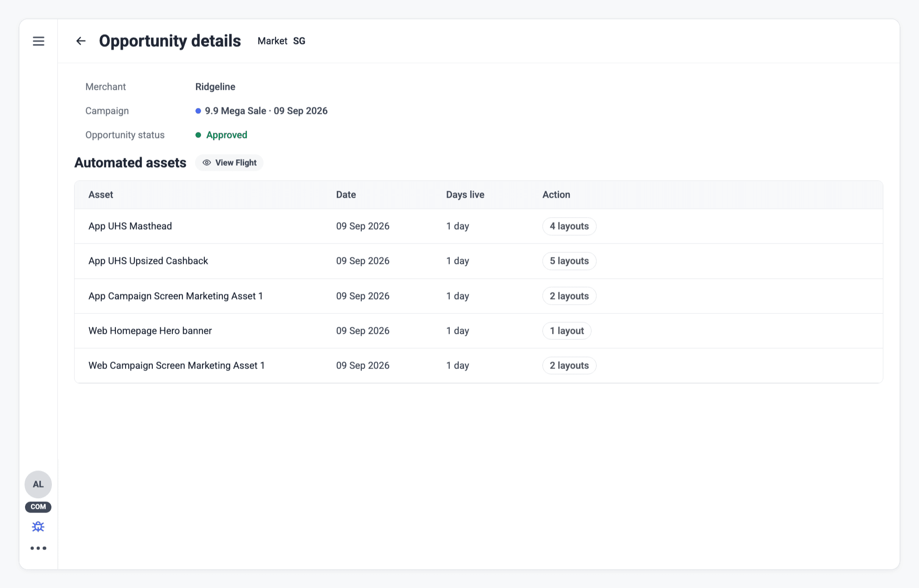Open 4 layouts for App UHS Masthead
Viewport: 919px width, 588px height.
[569, 226]
